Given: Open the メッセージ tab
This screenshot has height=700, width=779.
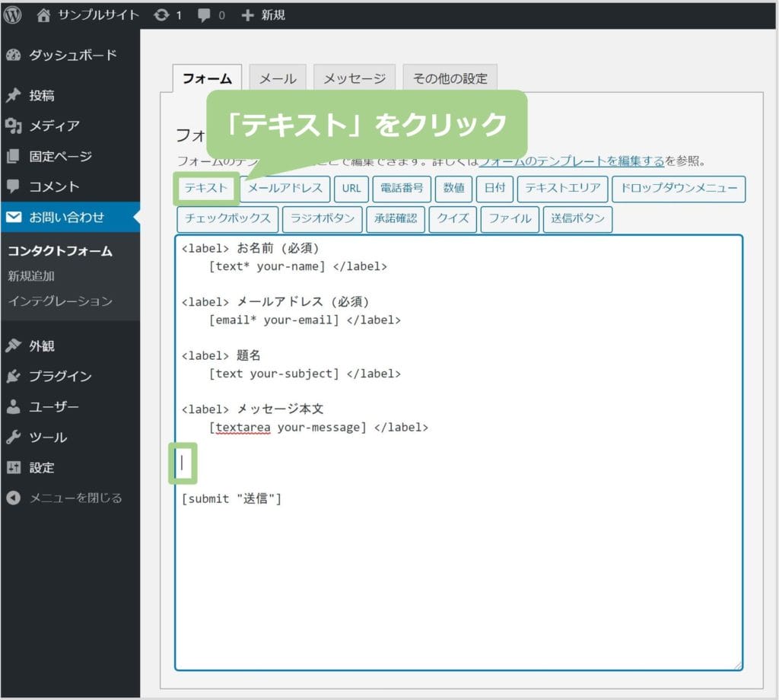Looking at the screenshot, I should tap(355, 78).
